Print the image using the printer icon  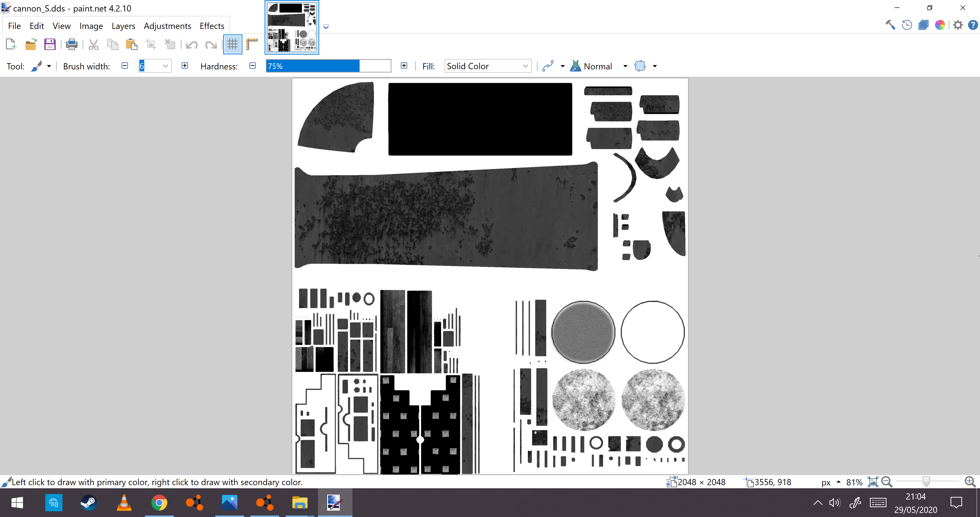pyautogui.click(x=72, y=45)
